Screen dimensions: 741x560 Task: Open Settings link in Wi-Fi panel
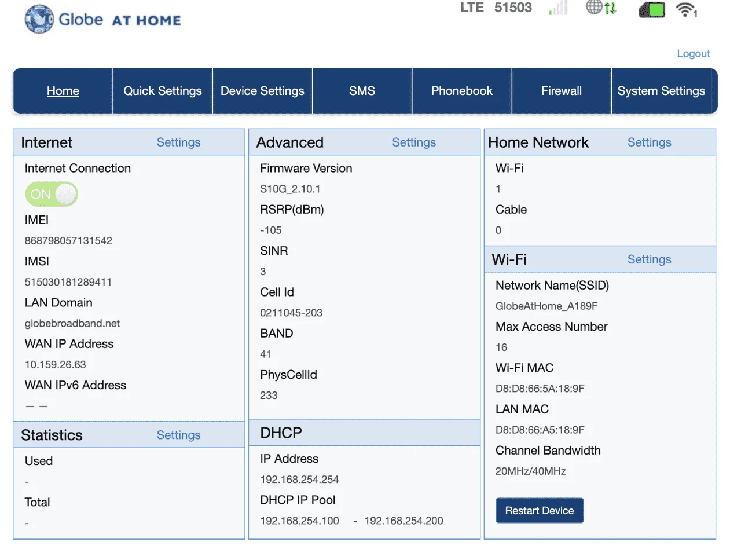click(x=650, y=259)
